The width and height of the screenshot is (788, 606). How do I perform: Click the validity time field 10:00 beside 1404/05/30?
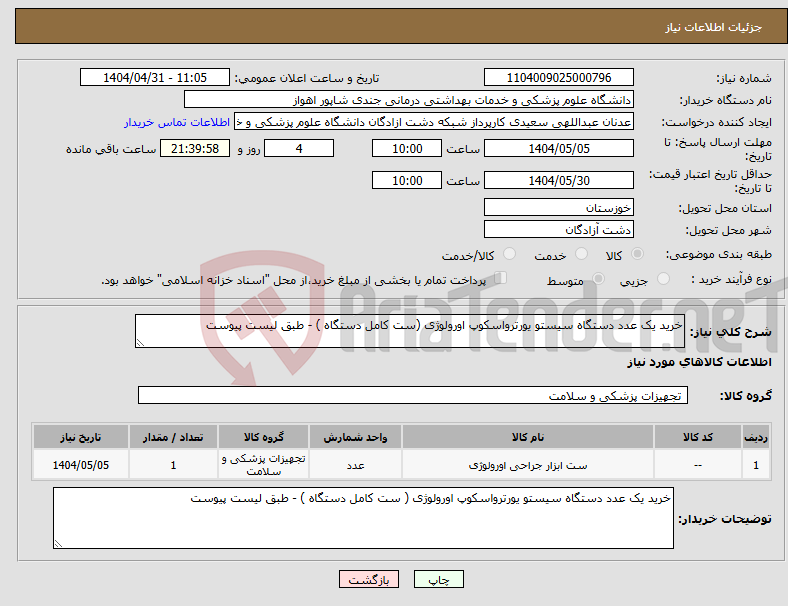coord(407,180)
